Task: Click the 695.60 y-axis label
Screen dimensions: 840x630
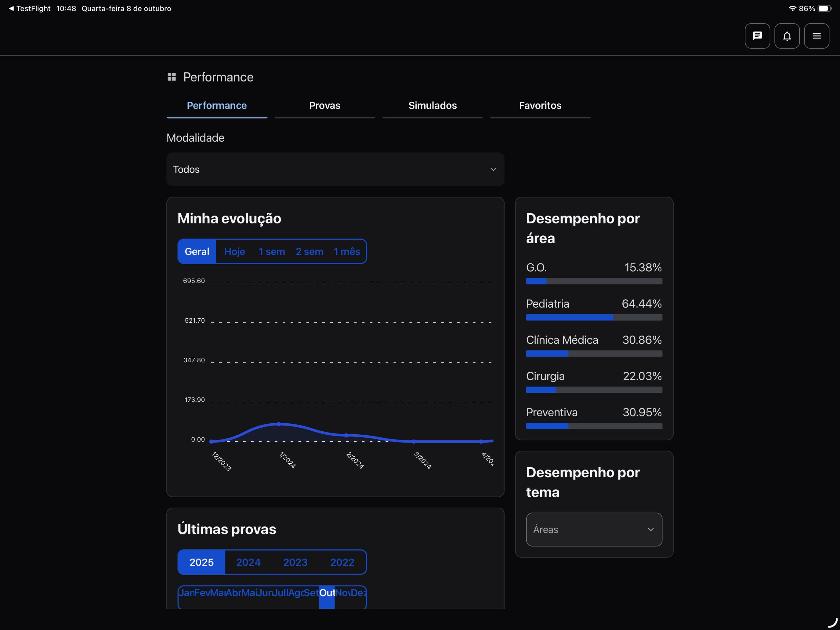Action: [194, 281]
